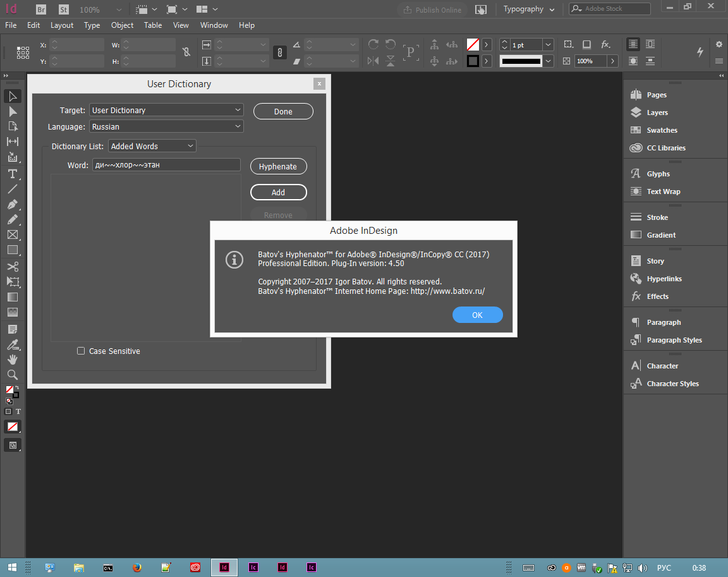Select the Page tool
The image size is (728, 577).
[x=13, y=126]
